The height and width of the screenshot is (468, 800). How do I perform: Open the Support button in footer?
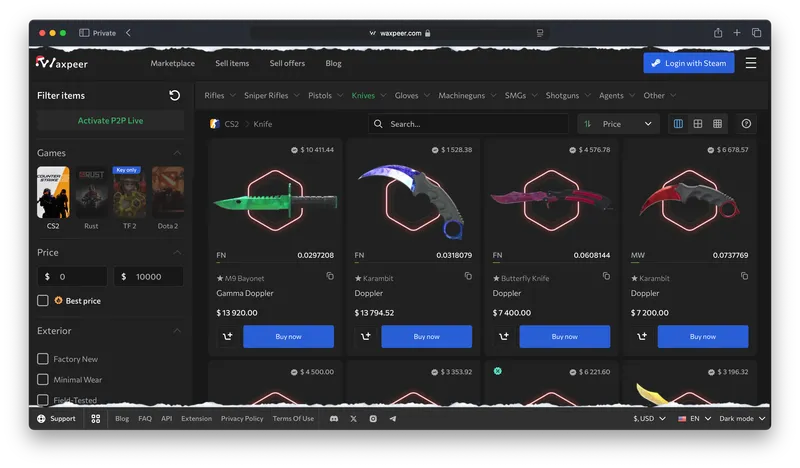pos(56,418)
